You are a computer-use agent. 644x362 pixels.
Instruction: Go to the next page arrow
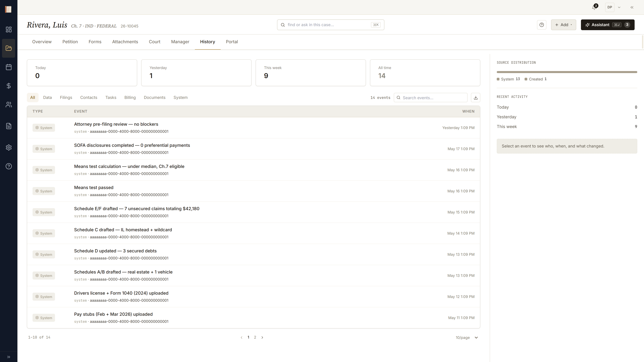tap(262, 338)
